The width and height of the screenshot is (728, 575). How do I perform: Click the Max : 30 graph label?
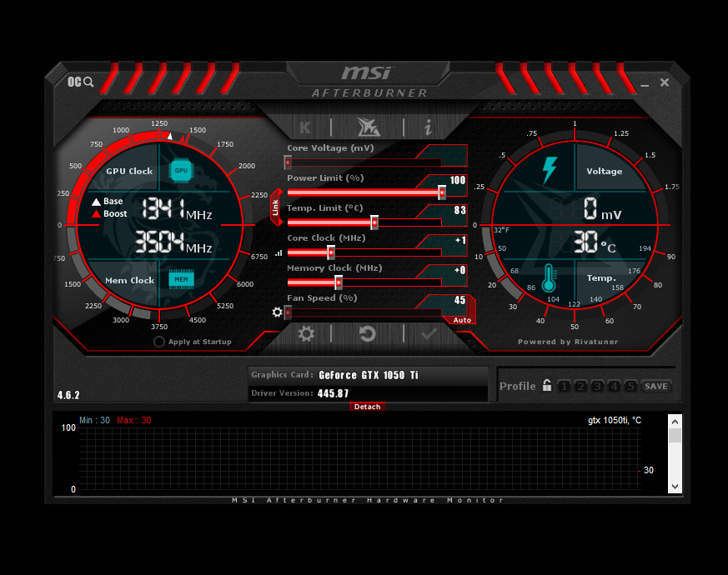(x=133, y=420)
